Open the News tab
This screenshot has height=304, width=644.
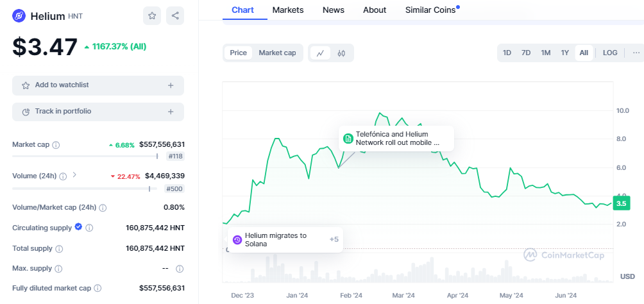[x=334, y=10]
